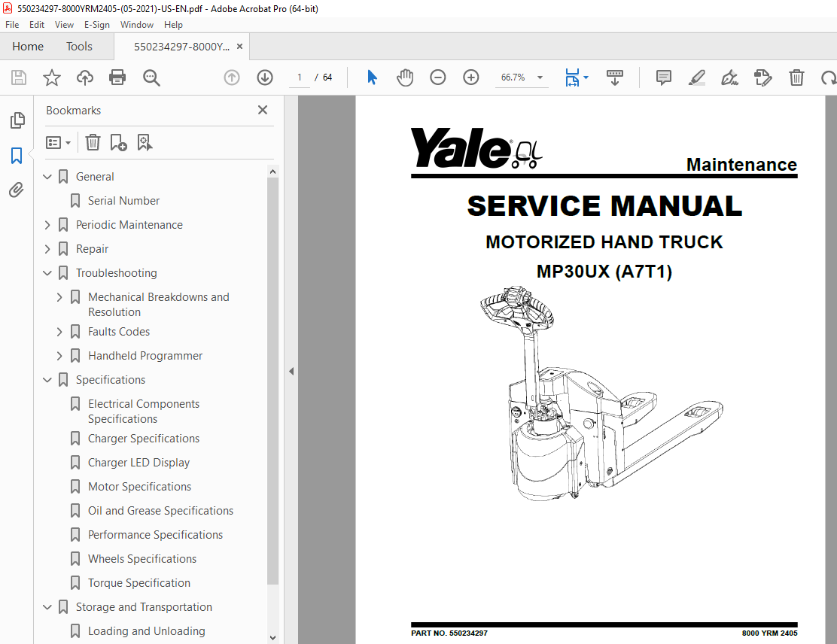The height and width of the screenshot is (644, 837).
Task: Print the document
Action: click(x=117, y=78)
